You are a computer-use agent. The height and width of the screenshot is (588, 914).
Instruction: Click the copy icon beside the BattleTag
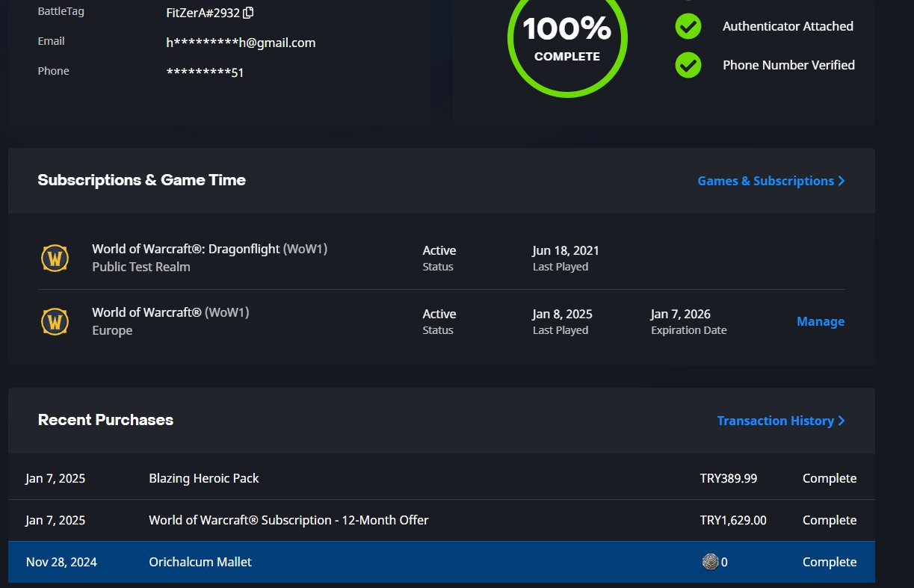248,13
